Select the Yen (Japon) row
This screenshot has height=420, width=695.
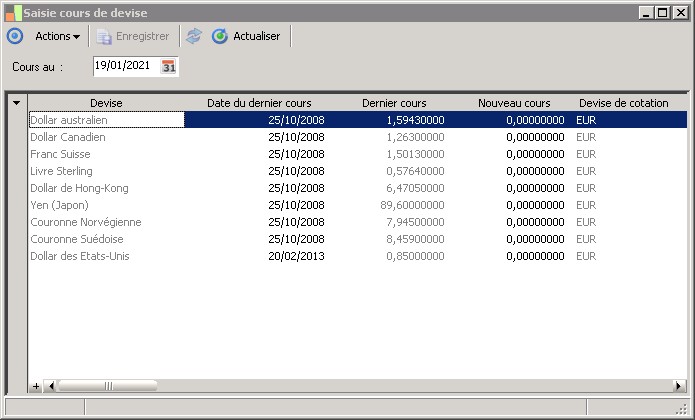click(x=358, y=205)
